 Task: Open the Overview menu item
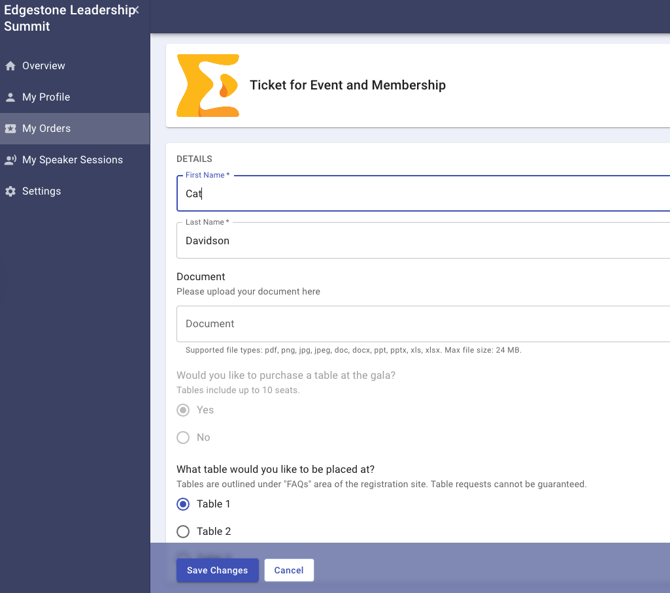(x=44, y=66)
